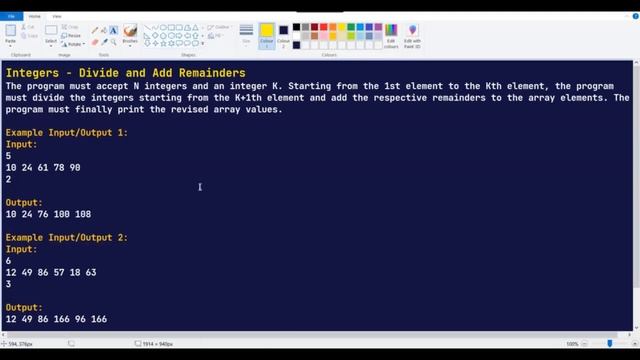
Task: Select the Eraser tool
Action: point(95,42)
